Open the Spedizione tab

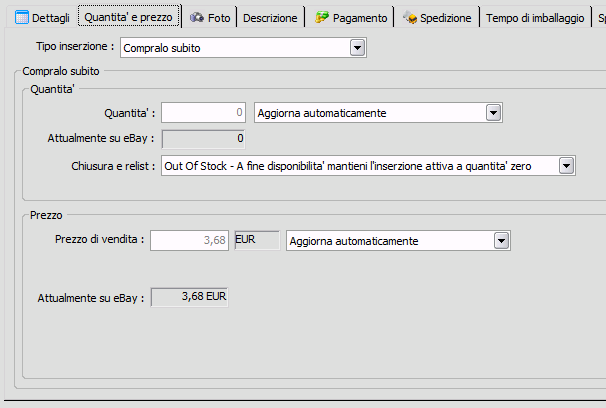point(437,18)
